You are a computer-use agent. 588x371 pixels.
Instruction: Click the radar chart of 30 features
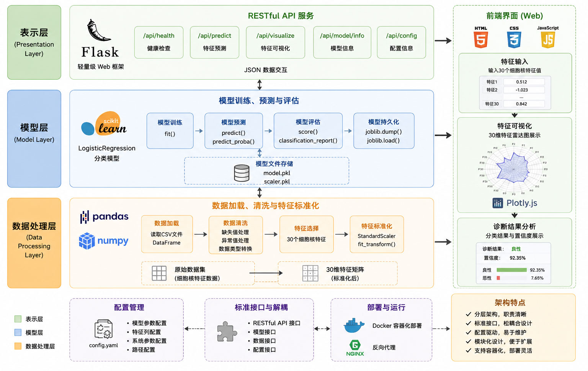(x=513, y=169)
